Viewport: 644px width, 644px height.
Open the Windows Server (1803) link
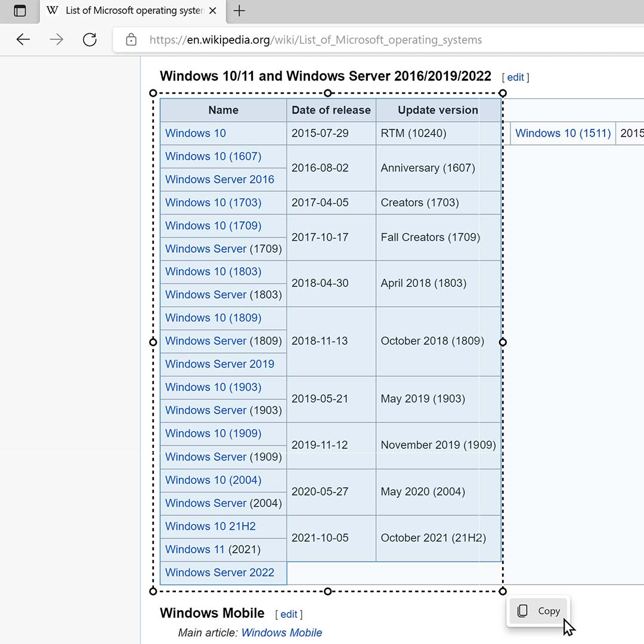(x=206, y=295)
